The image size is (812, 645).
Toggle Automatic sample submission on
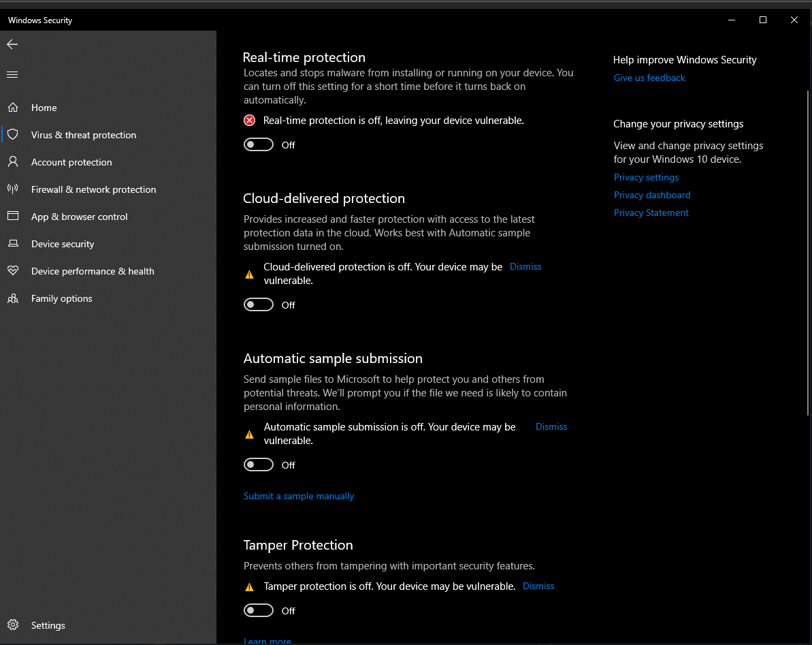pos(259,465)
